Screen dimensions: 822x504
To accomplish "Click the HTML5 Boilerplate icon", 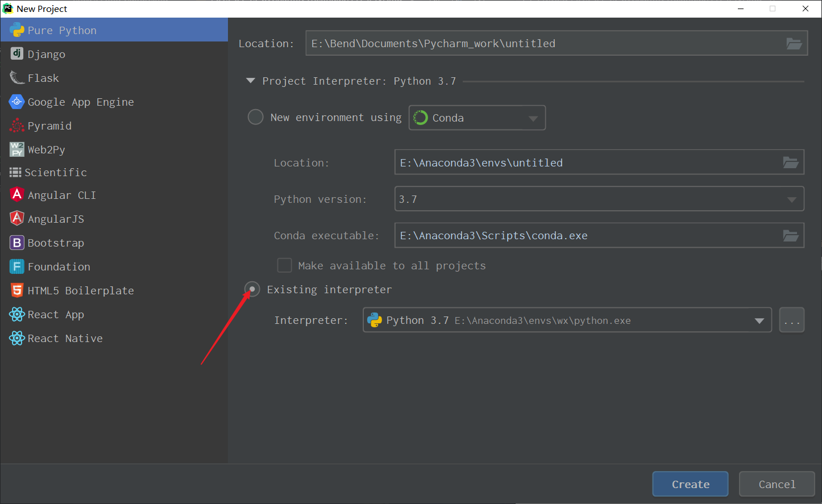I will point(17,290).
